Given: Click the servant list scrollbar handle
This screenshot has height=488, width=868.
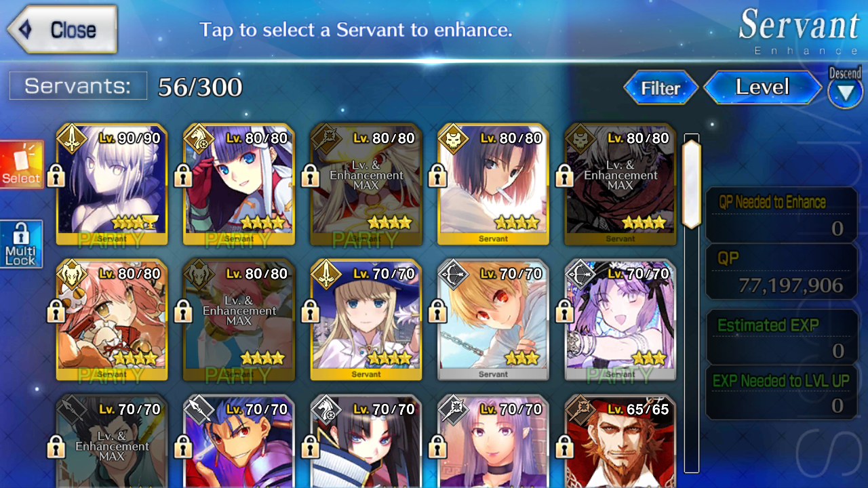Looking at the screenshot, I should pyautogui.click(x=691, y=184).
